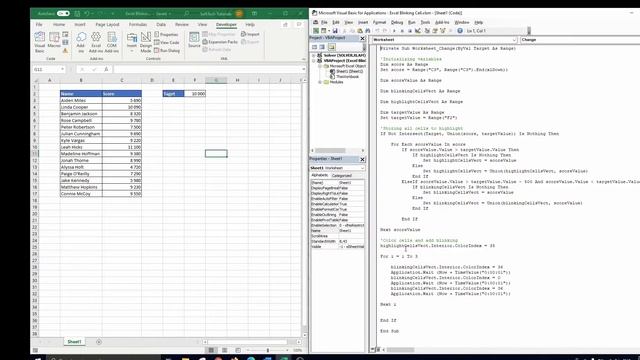The height and width of the screenshot is (360, 640).
Task: Open the File tab in Excel
Action: tap(39, 24)
